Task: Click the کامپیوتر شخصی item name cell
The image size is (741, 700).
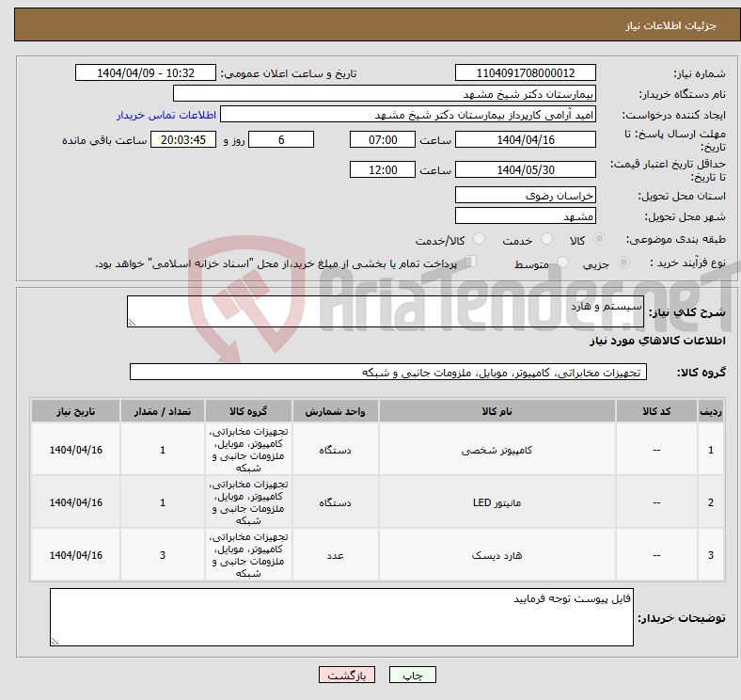Action: (x=497, y=450)
